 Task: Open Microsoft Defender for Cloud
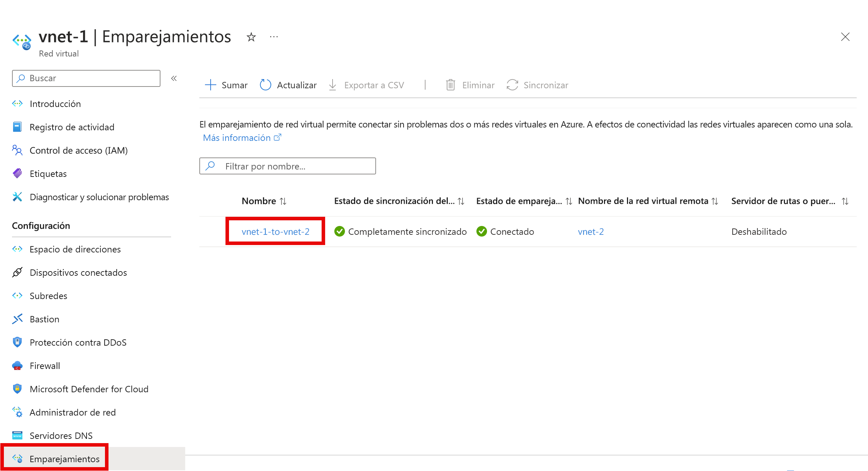(x=89, y=389)
